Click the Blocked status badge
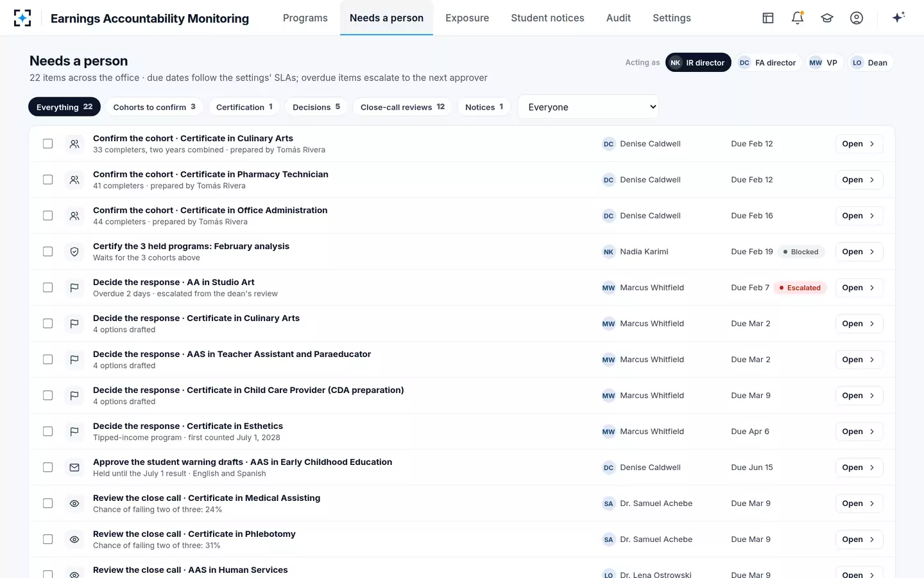924x578 pixels. coord(801,252)
